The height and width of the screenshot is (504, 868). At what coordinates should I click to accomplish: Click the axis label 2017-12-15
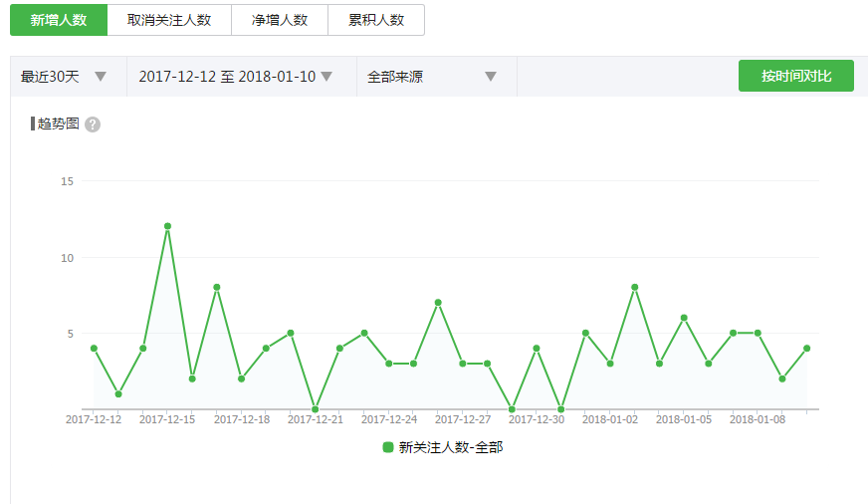pos(167,419)
